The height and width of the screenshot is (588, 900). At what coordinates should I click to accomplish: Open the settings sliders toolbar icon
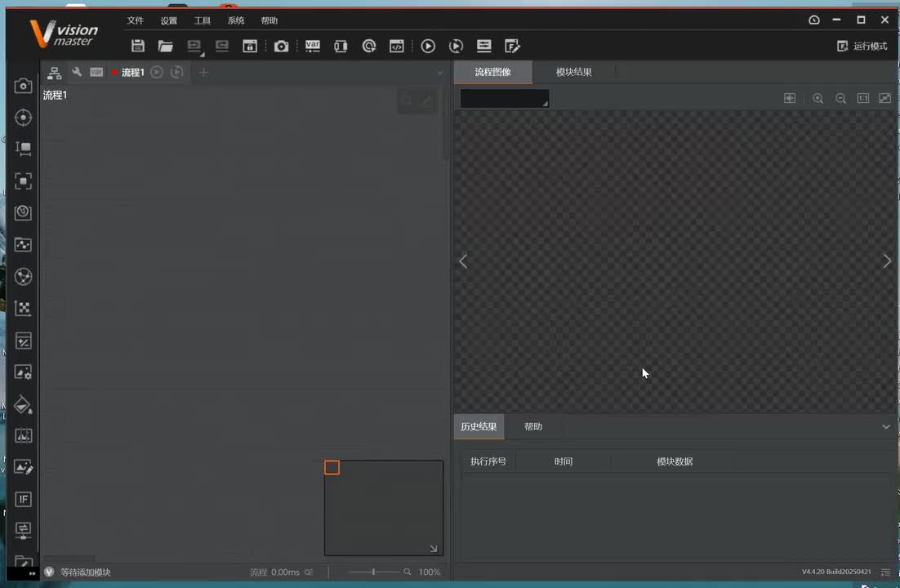pyautogui.click(x=483, y=46)
